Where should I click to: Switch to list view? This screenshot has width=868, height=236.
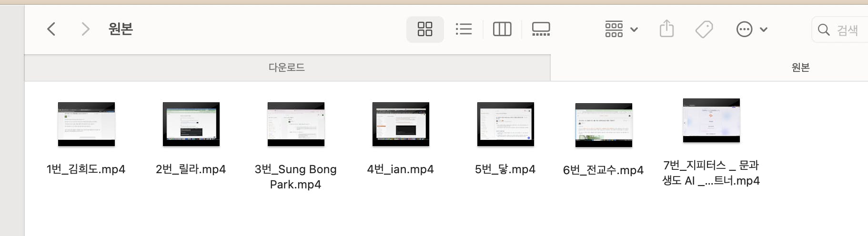coord(464,29)
